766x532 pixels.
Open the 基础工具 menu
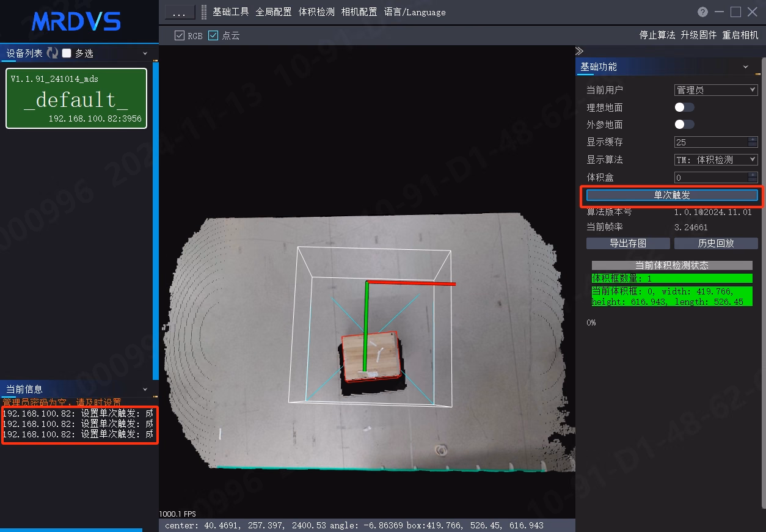pyautogui.click(x=231, y=12)
